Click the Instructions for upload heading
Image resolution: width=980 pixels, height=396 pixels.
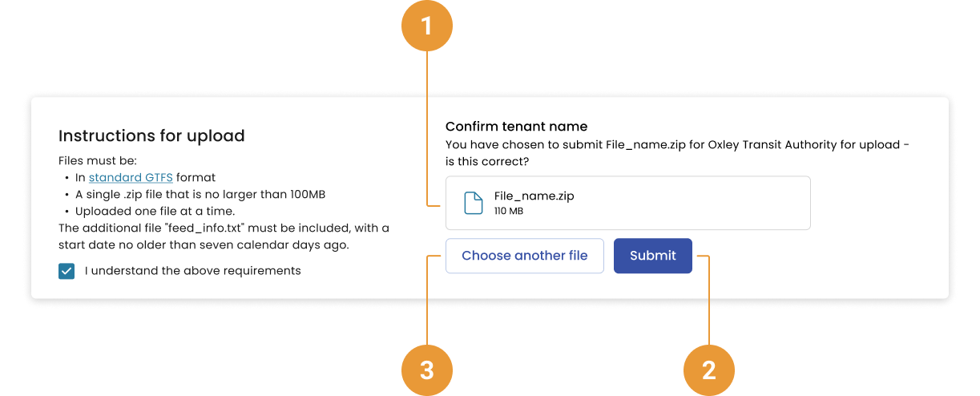[151, 135]
